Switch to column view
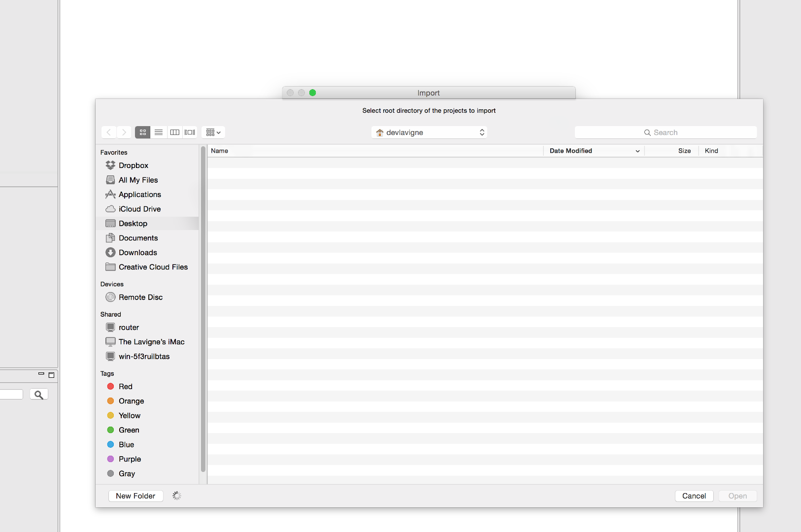801x532 pixels. click(174, 133)
